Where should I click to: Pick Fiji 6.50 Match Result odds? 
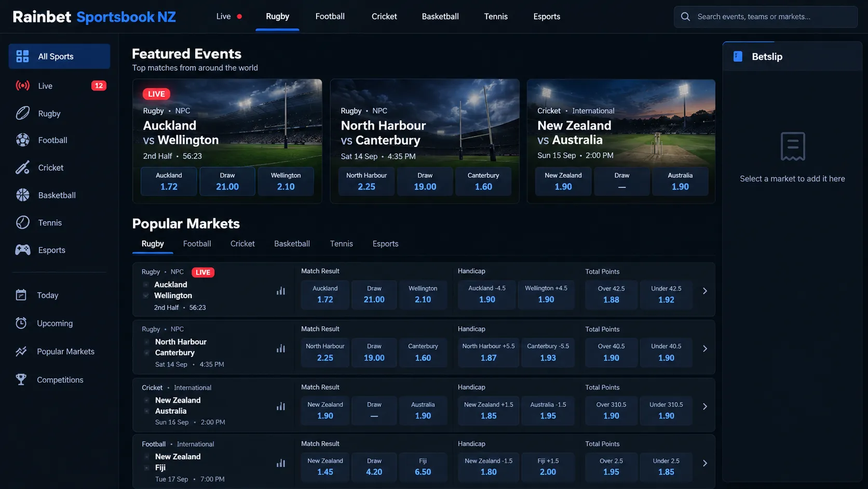(423, 467)
